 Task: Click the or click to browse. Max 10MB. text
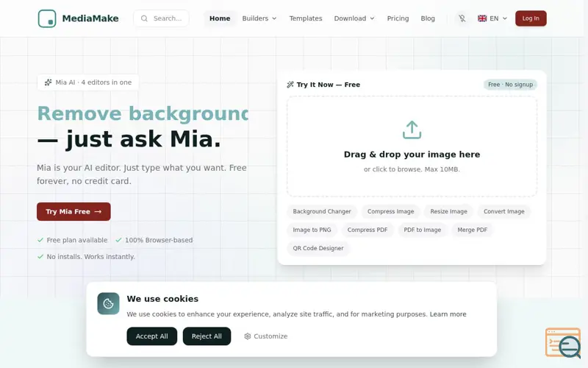click(x=412, y=169)
